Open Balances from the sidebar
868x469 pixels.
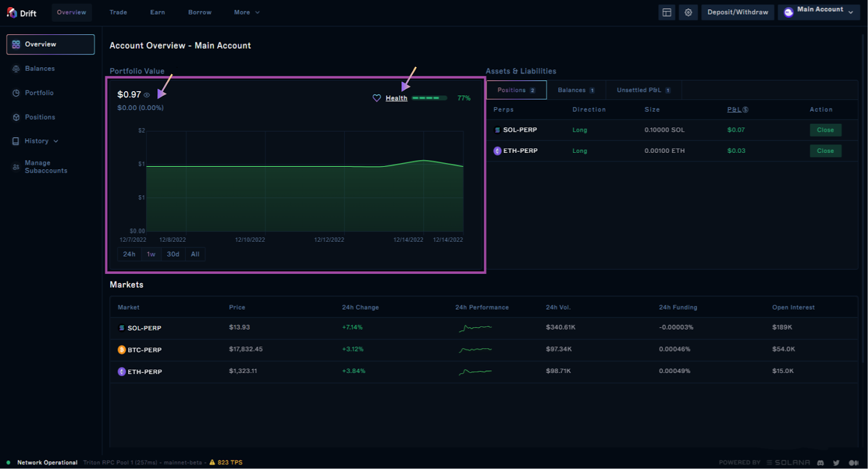pos(40,69)
